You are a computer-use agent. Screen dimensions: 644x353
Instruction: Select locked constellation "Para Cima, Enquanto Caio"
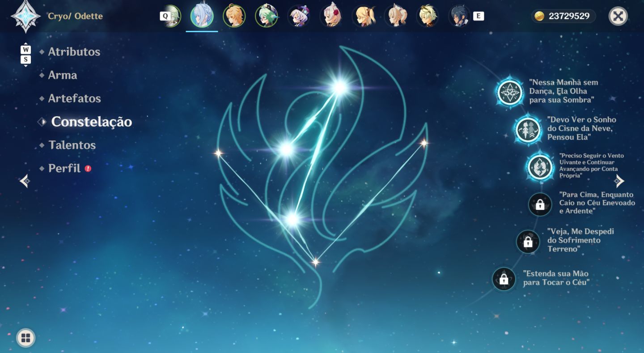(x=540, y=204)
